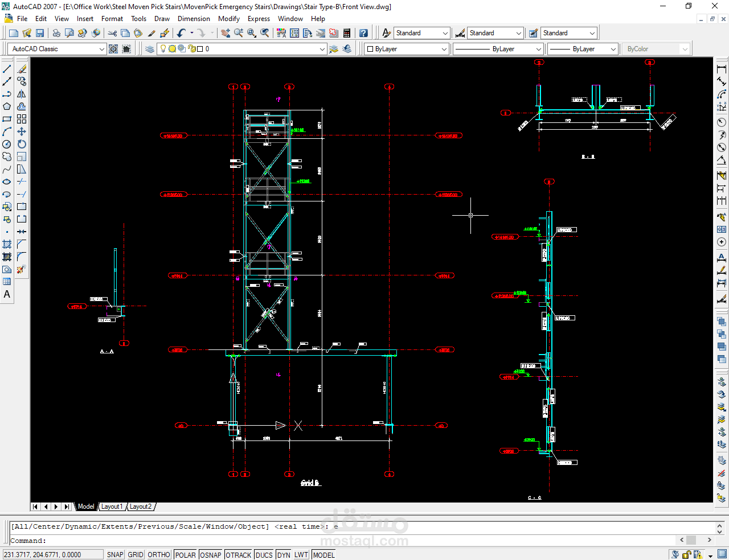Click the Linear Dimension tool icon
The image size is (729, 560).
coord(722,69)
